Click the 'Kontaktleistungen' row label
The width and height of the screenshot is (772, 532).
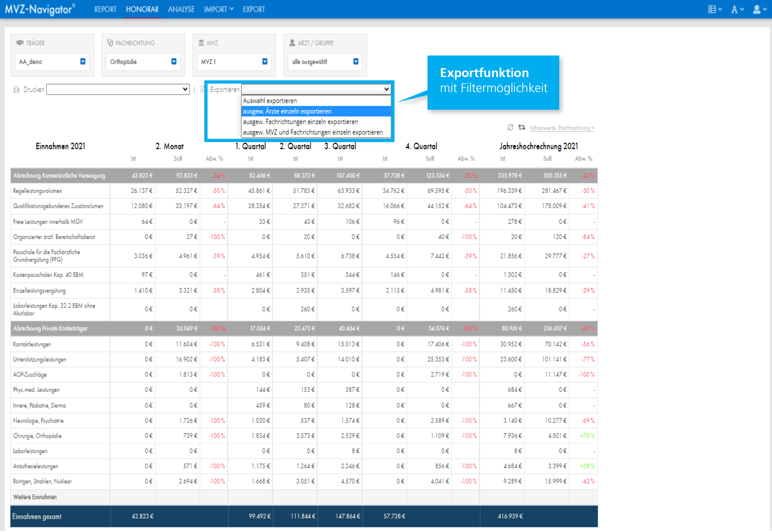[32, 344]
